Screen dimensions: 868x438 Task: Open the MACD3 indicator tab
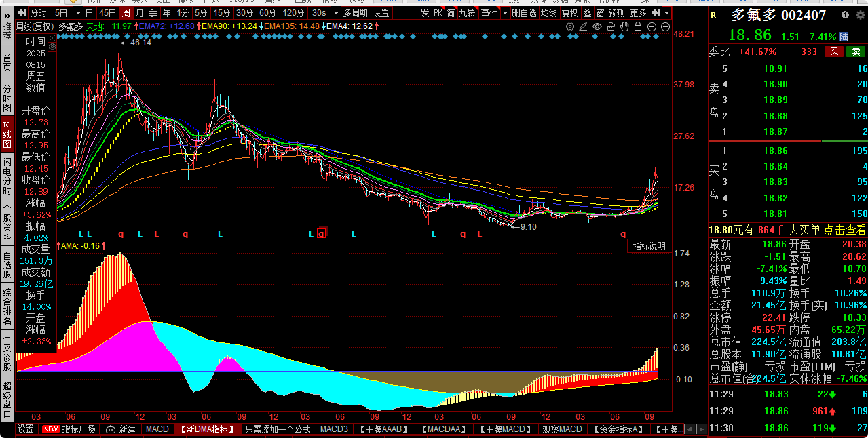pos(334,429)
